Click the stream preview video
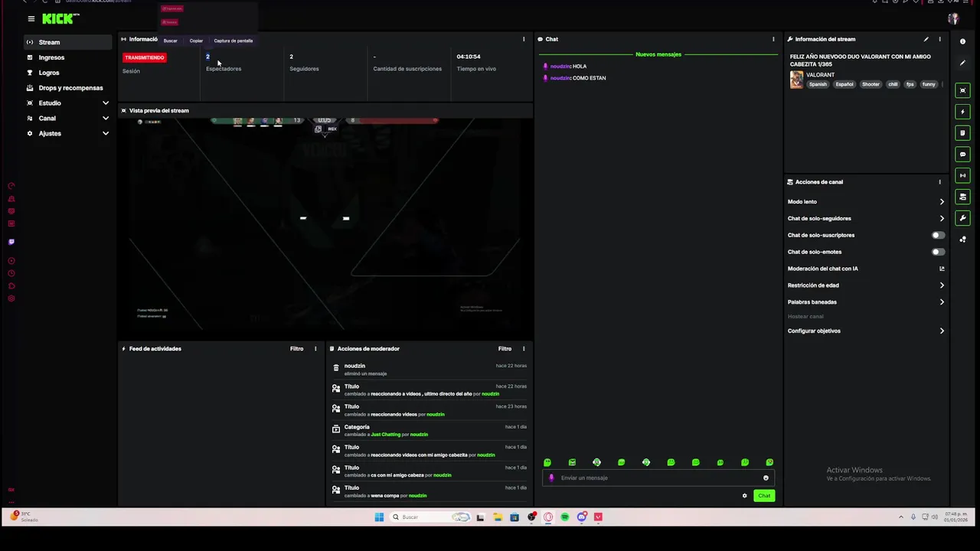 (325, 224)
